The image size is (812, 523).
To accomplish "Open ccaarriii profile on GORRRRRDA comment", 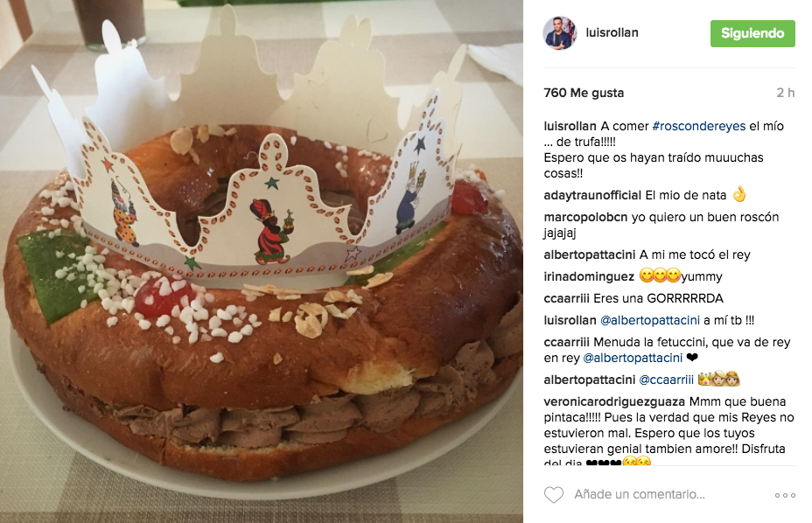I will [x=566, y=298].
